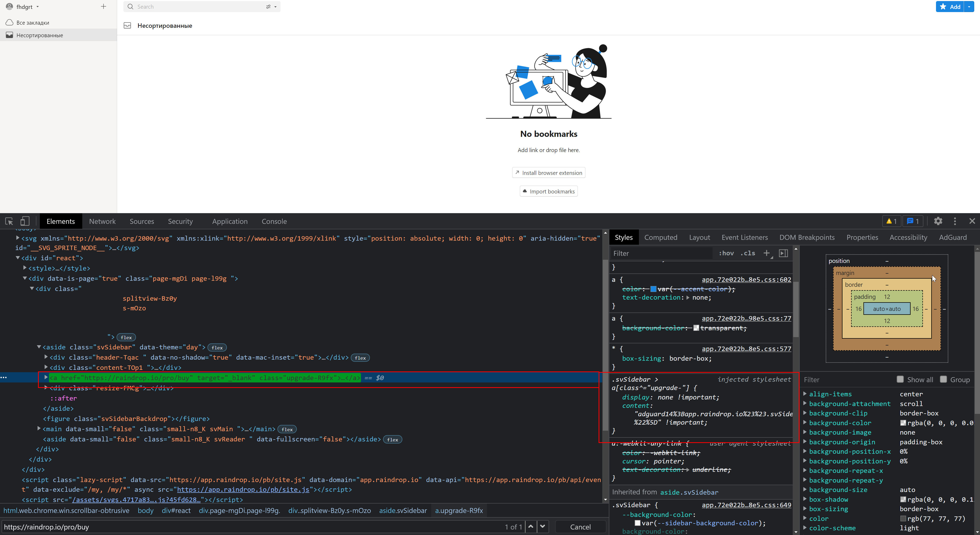Click the search filters icon in Raindrop search bar
Viewport: 980px width, 535px height.
click(269, 7)
